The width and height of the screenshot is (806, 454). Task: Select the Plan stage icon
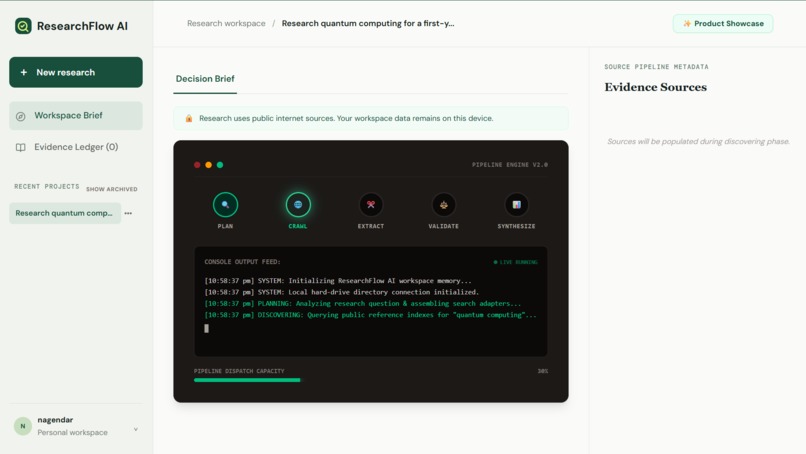[225, 205]
